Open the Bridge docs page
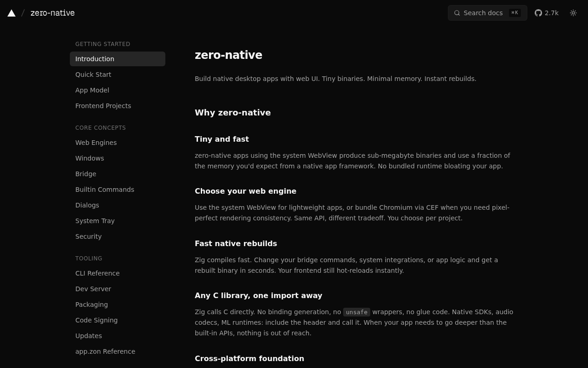Image resolution: width=588 pixels, height=368 pixels. (x=118, y=174)
